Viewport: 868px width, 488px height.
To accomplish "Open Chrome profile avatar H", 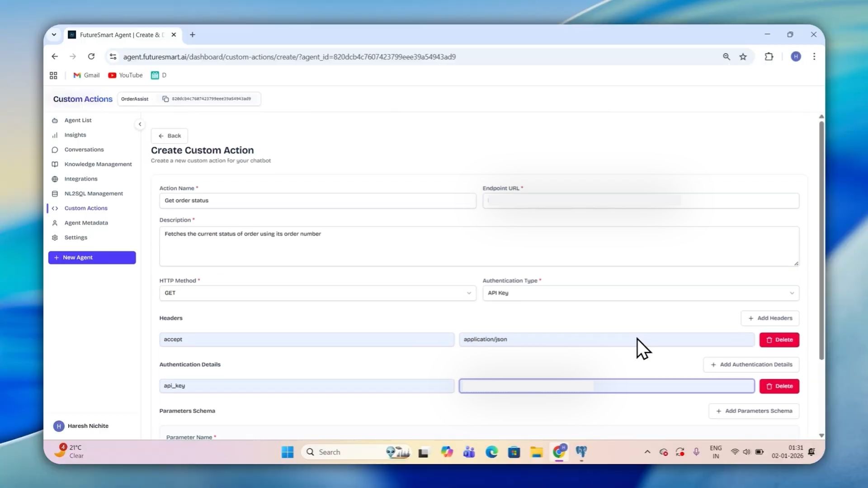I will tap(796, 56).
